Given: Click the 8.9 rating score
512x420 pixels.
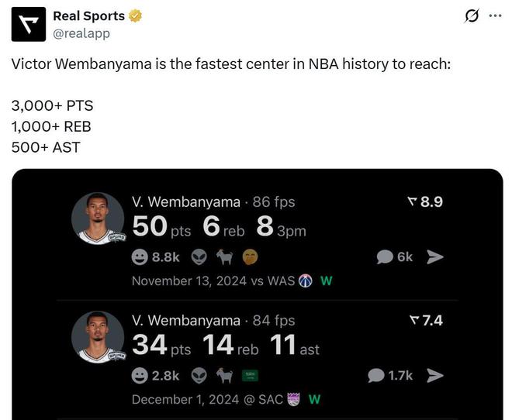Looking at the screenshot, I should [x=425, y=202].
